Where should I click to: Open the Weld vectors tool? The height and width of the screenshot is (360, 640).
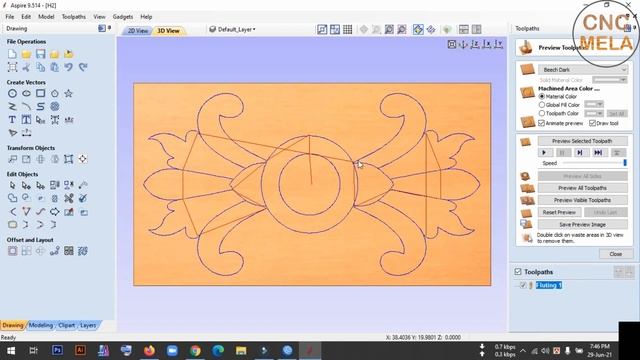(x=12, y=198)
